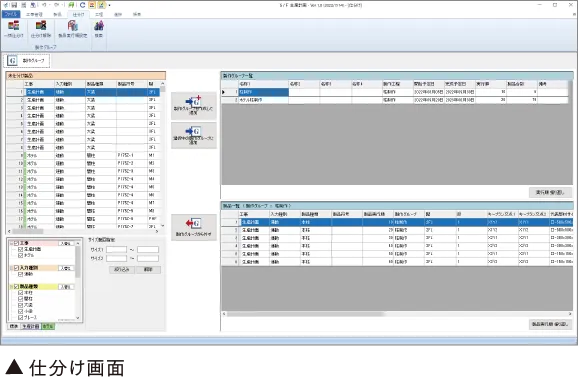The width and height of the screenshot is (579, 382).
Task: Click the horizontal scrollbar under the product list
Action: [397, 314]
